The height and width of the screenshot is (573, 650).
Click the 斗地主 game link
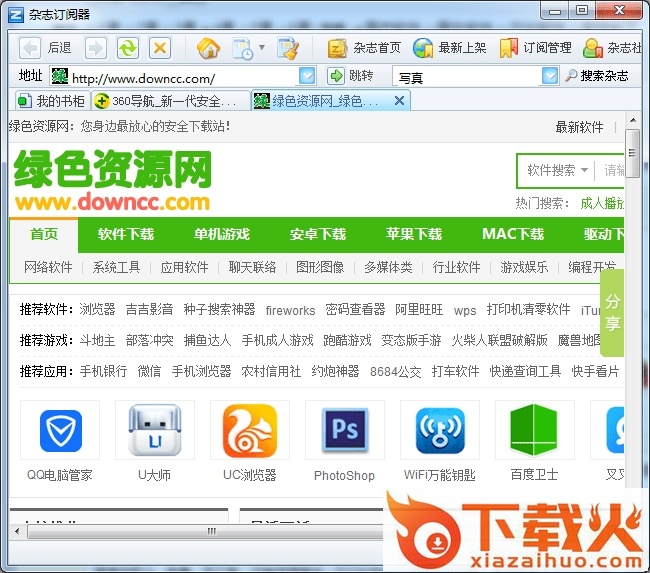[97, 340]
